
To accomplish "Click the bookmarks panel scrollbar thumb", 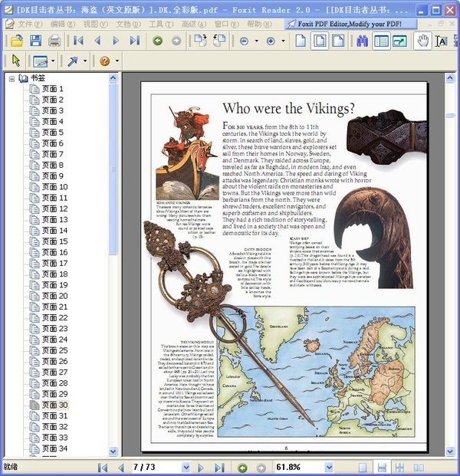I will (x=113, y=169).
